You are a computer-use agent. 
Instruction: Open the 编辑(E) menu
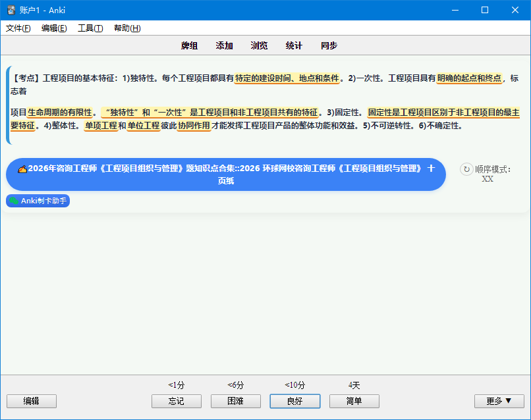click(x=54, y=28)
